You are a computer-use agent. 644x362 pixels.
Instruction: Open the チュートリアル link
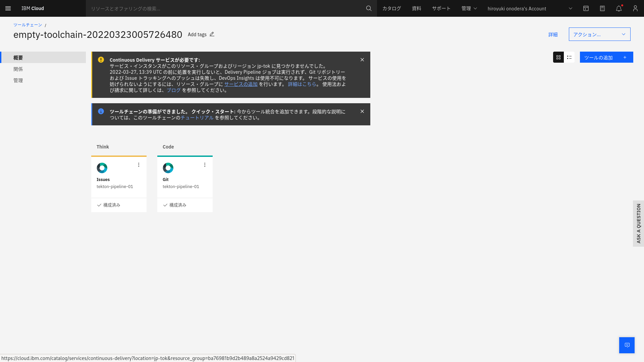click(x=197, y=118)
